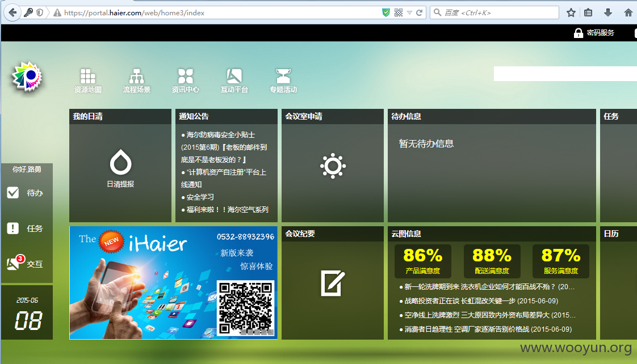
Task: Click the 会议室申请 gear sun icon
Action: pos(333,166)
